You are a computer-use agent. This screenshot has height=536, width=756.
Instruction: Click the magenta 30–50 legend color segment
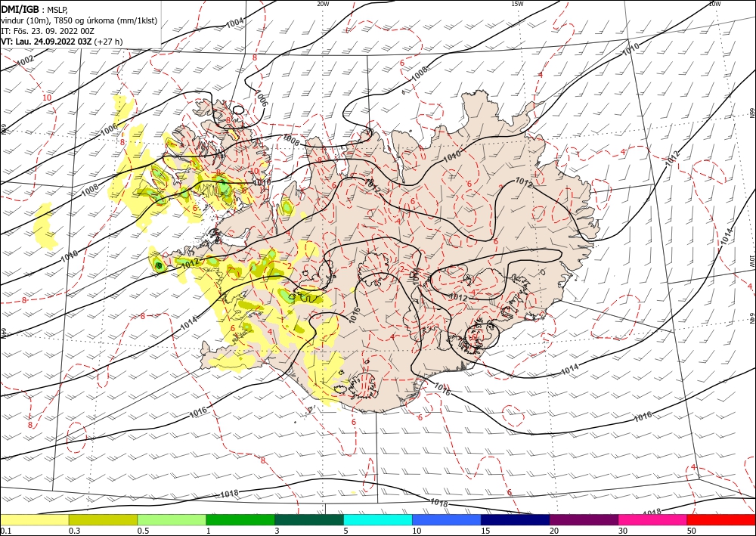[653, 519]
